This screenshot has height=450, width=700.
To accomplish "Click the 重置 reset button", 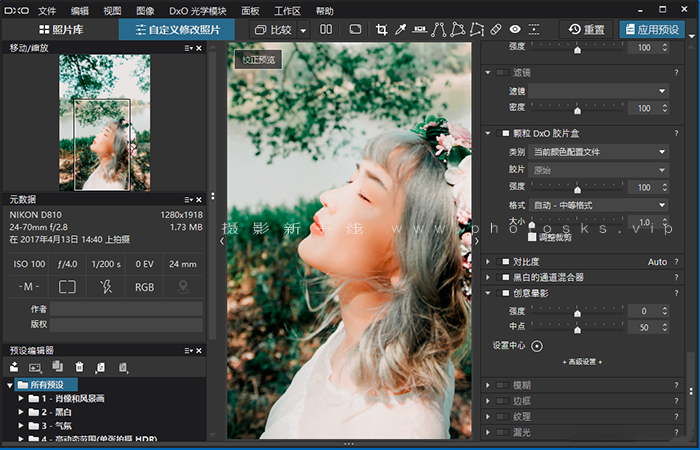I will 587,30.
